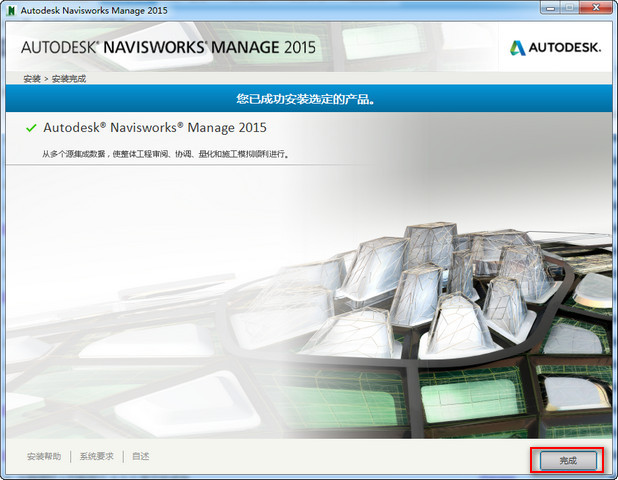
Task: Open the 自述 readme link
Action: tap(140, 456)
